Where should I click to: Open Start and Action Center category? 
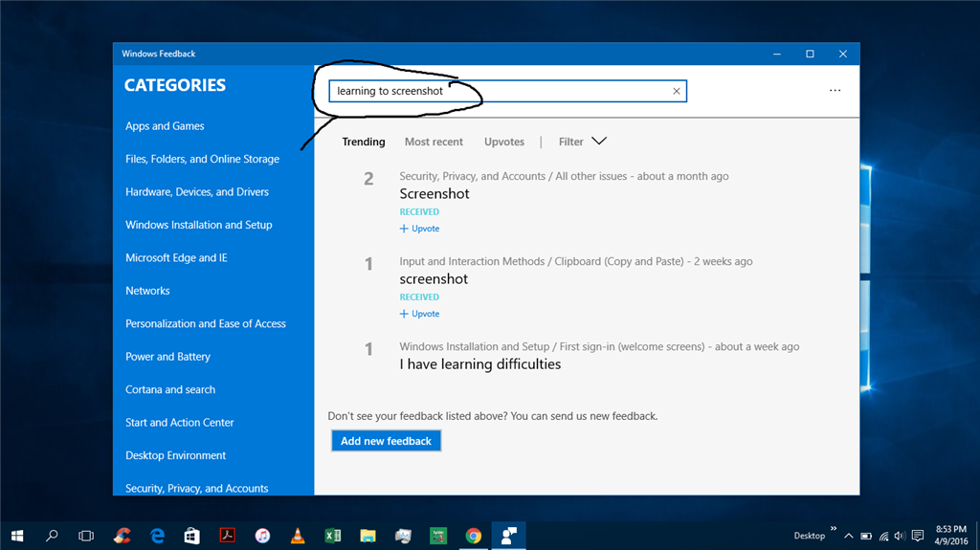179,423
